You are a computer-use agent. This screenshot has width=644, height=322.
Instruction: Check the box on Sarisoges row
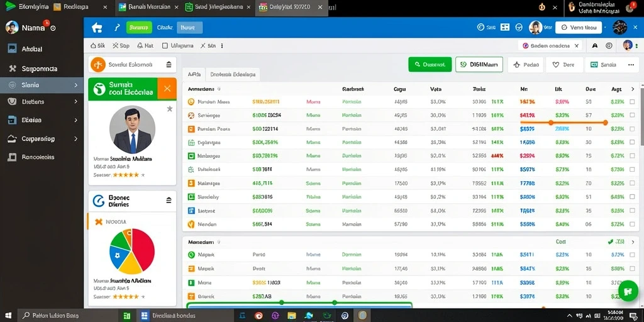[x=632, y=116]
